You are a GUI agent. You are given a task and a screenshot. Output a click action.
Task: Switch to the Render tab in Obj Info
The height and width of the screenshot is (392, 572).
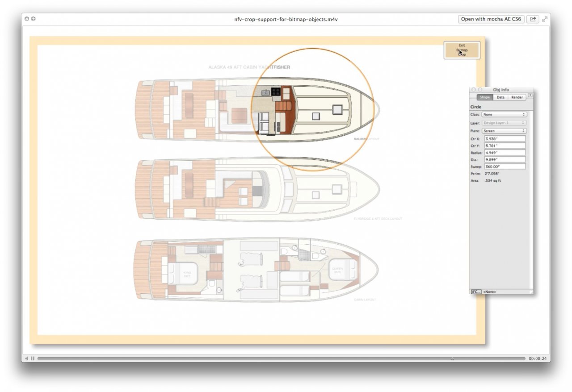[517, 97]
